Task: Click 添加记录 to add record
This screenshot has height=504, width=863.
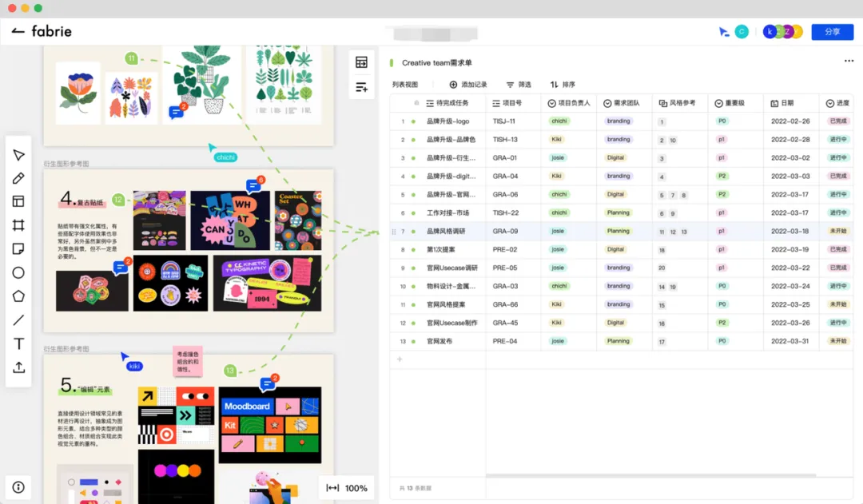Action: pyautogui.click(x=468, y=85)
